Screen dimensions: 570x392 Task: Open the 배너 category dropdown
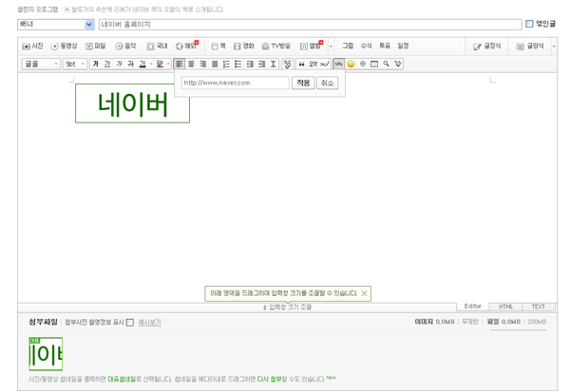[x=56, y=25]
